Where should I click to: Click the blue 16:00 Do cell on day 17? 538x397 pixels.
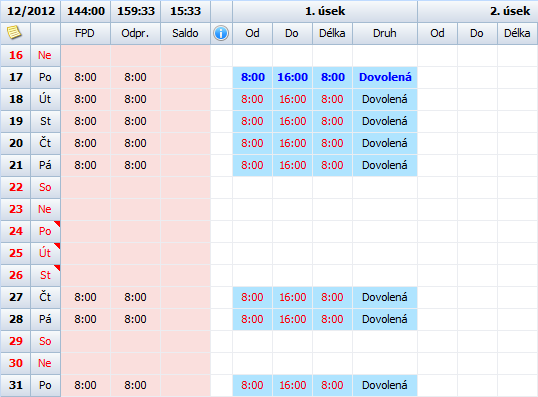click(x=292, y=77)
